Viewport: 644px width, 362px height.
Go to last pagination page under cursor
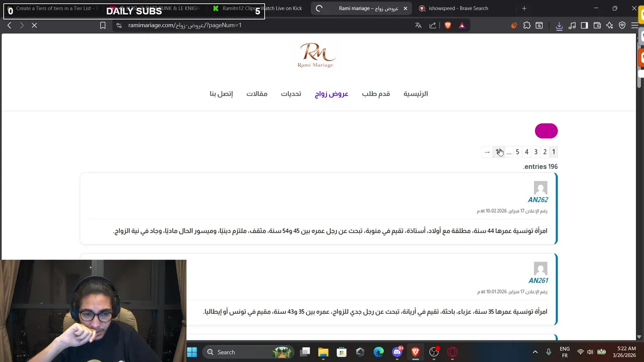point(499,152)
